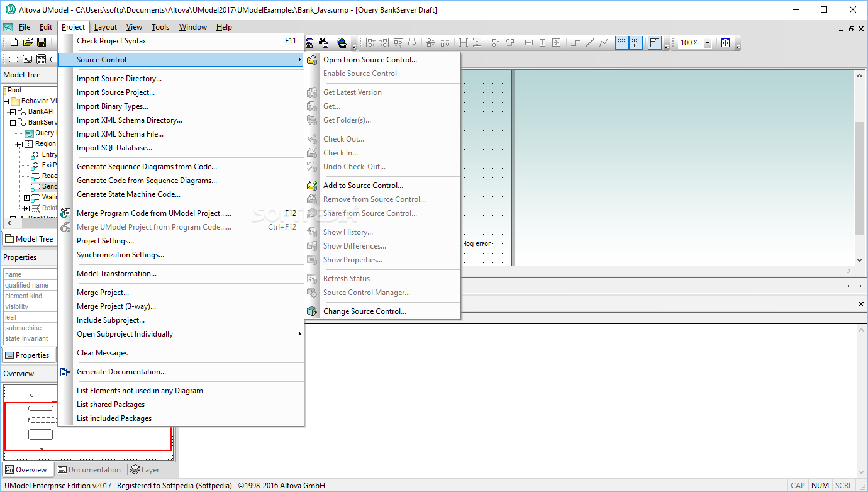Image resolution: width=868 pixels, height=492 pixels.
Task: Click the name property field
Action: pyautogui.click(x=30, y=274)
